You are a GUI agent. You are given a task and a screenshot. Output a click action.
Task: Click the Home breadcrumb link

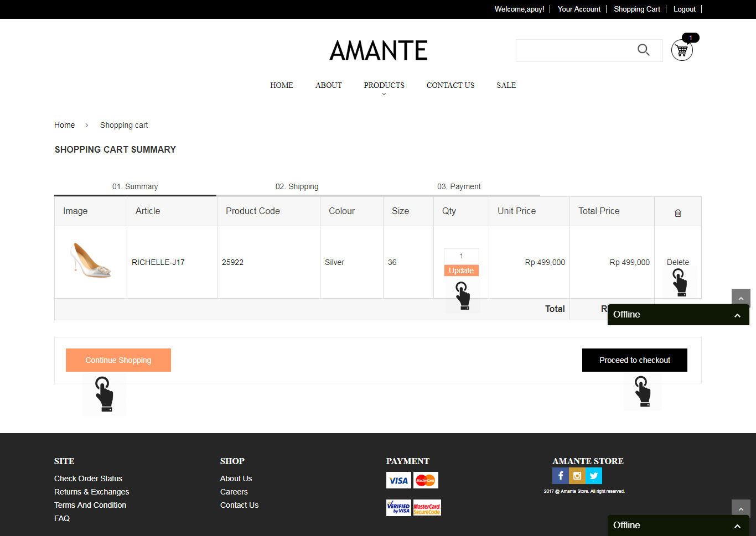tap(64, 125)
